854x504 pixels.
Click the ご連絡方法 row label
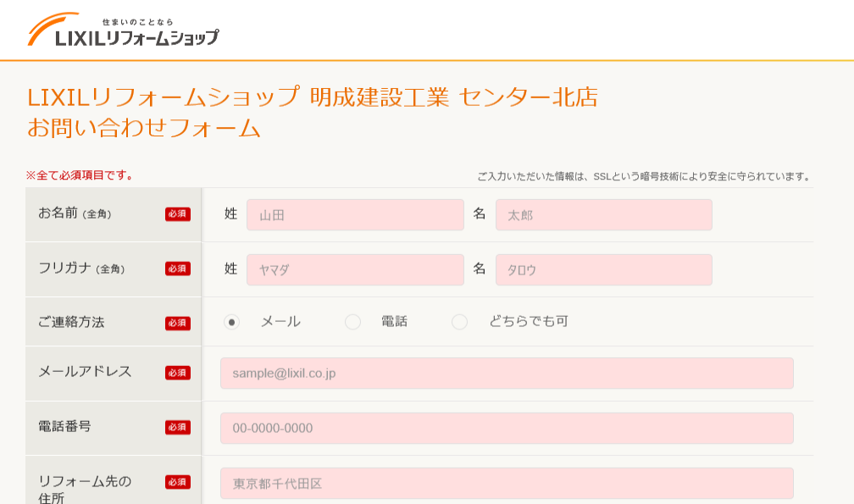(x=72, y=322)
